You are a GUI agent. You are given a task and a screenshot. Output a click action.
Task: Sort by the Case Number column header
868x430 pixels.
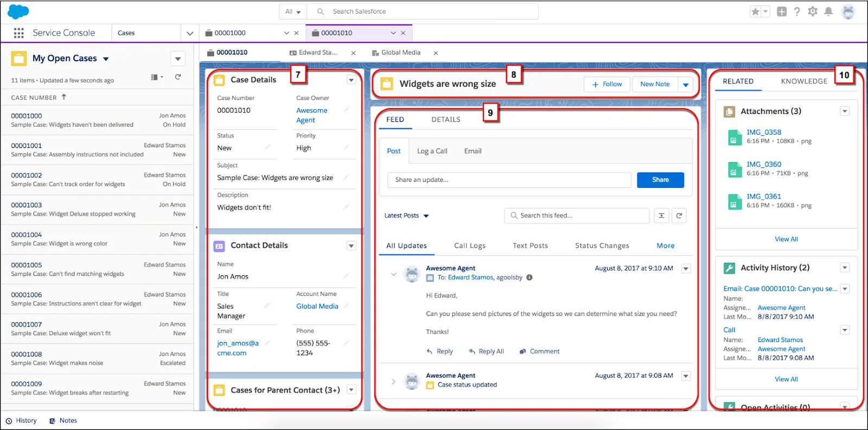(39, 98)
